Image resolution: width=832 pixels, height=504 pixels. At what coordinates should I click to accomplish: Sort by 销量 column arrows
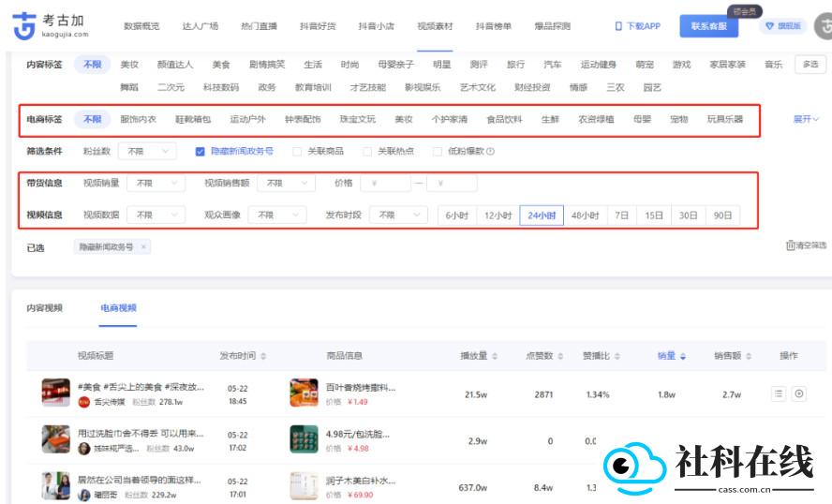(x=683, y=356)
